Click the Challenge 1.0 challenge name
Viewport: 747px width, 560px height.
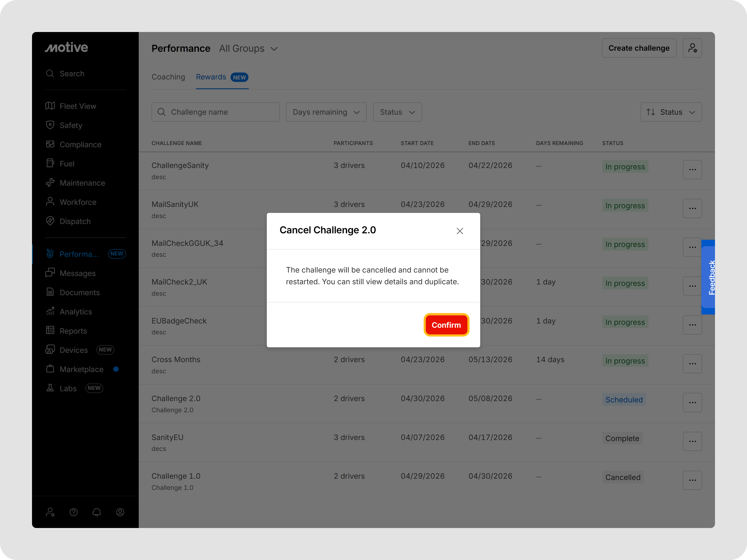pos(176,476)
